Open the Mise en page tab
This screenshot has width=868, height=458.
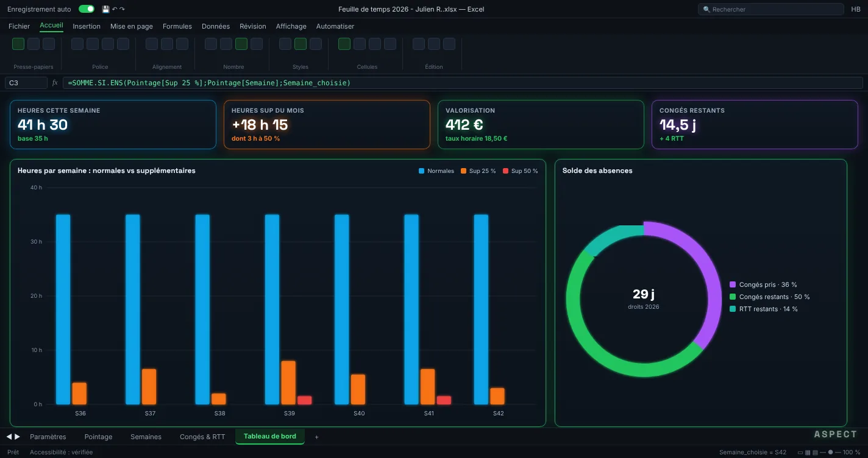tap(132, 26)
